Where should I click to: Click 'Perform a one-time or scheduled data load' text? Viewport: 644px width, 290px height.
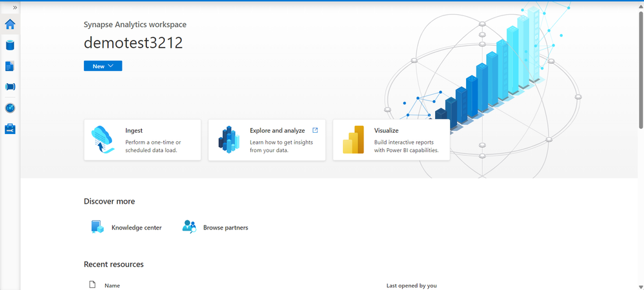[153, 146]
